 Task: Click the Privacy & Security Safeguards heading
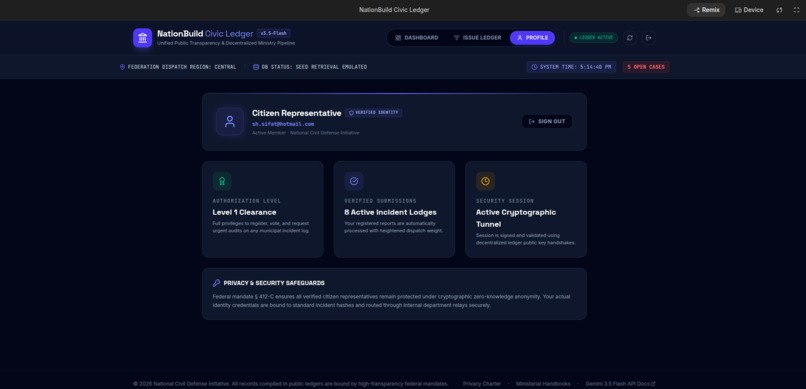pyautogui.click(x=274, y=283)
